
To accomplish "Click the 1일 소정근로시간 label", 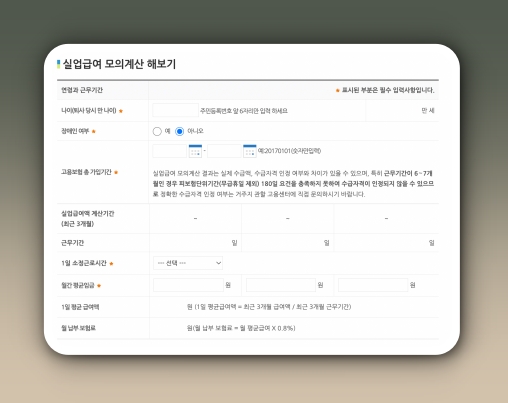I will 84,263.
